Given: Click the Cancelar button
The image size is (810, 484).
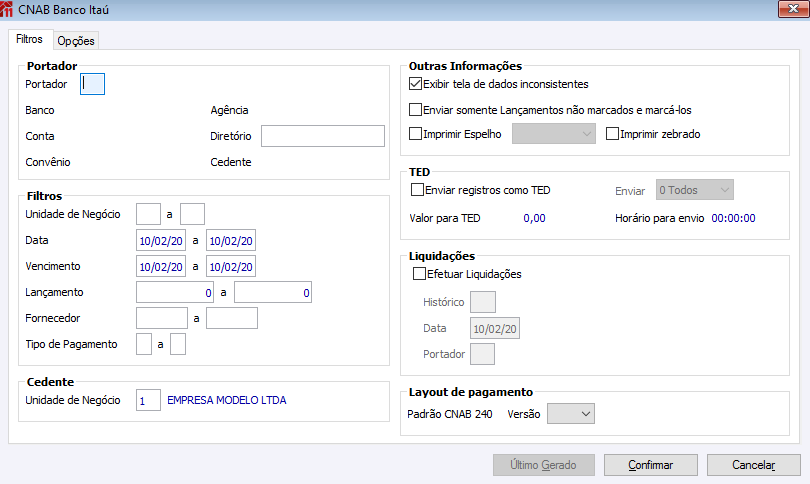Looking at the screenshot, I should coord(753,465).
